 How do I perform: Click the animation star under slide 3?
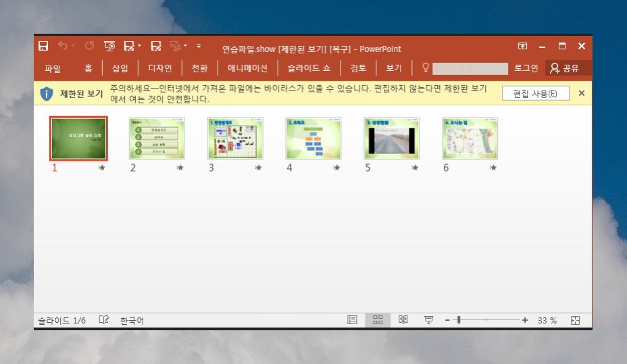[x=259, y=167]
